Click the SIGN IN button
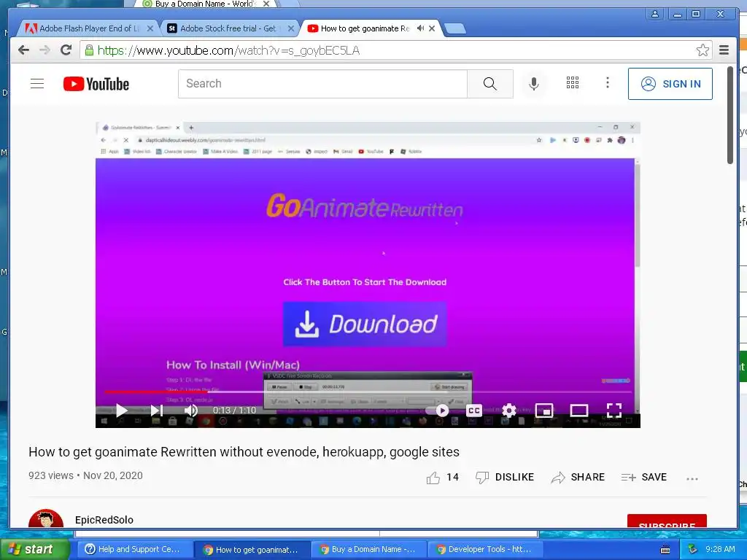The height and width of the screenshot is (560, 747). point(670,84)
